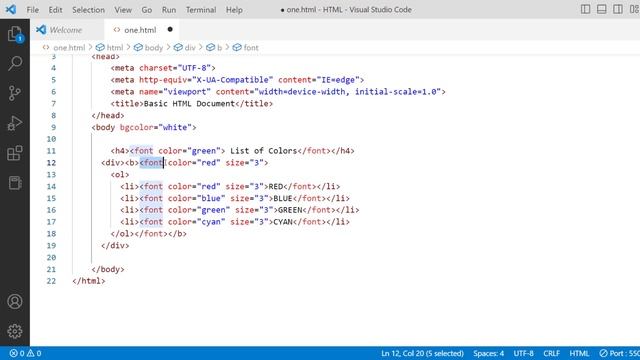
Task: Click CRLF end-of-line status
Action: tap(551, 353)
